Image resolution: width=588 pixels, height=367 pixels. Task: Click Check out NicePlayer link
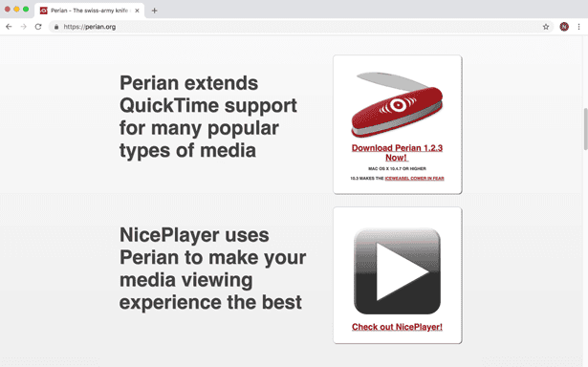[397, 327]
